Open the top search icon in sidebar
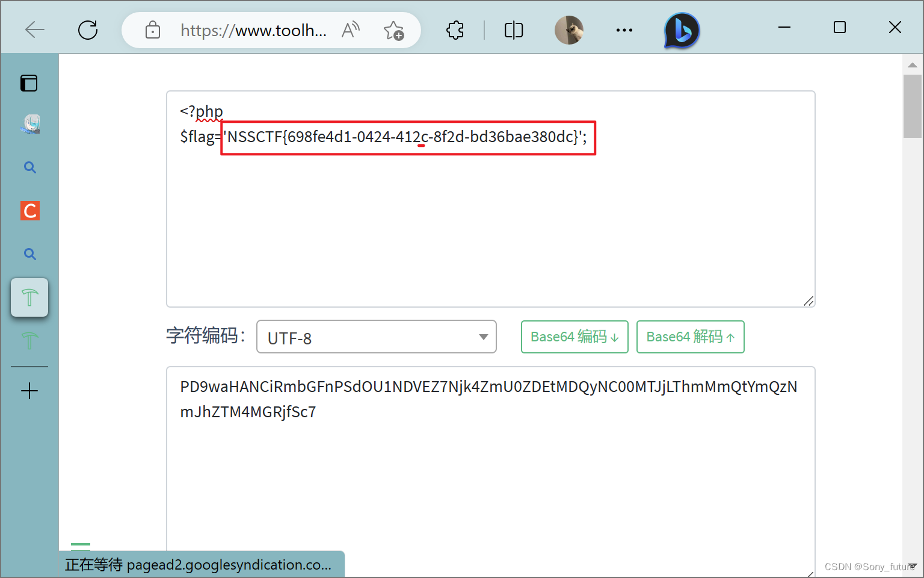Viewport: 924px width, 578px height. (x=29, y=167)
